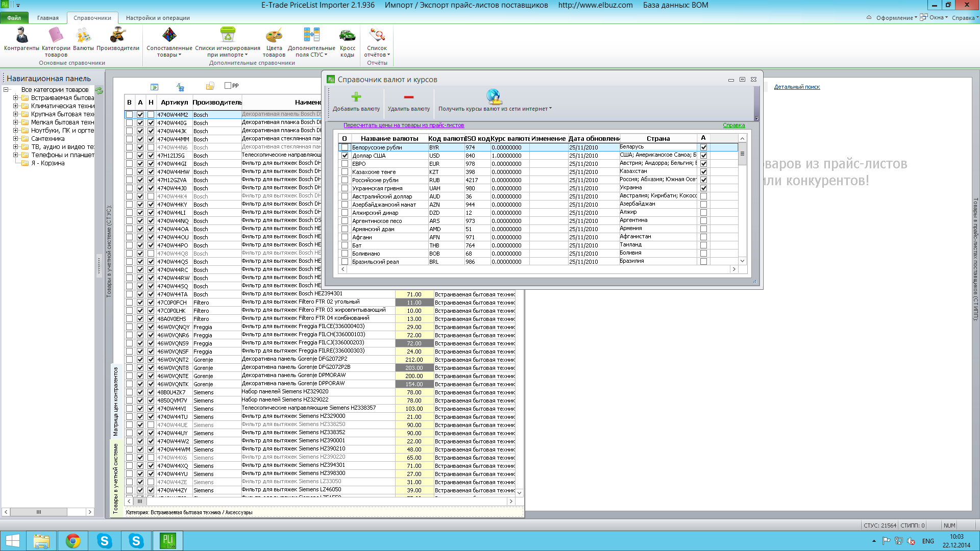Open the Файл menu tab

(x=14, y=18)
